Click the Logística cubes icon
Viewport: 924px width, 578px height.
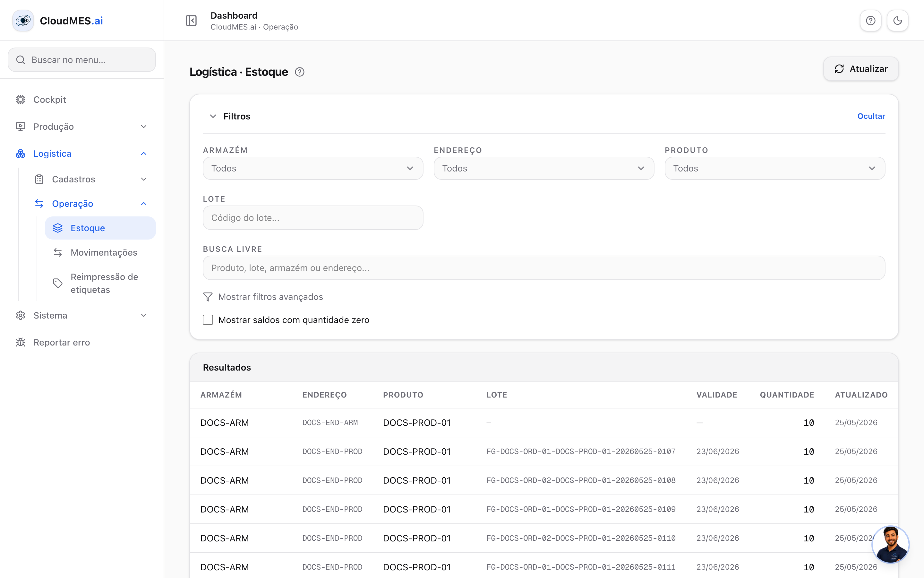pos(21,154)
